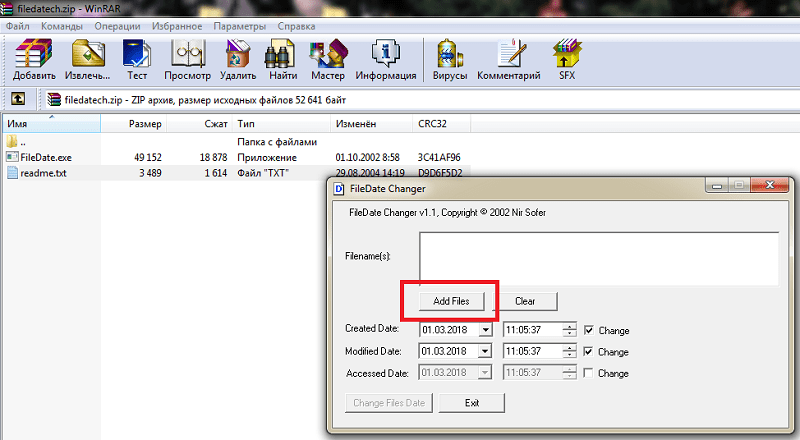Select the readme.txt file icon
Image resolution: width=800 pixels, height=440 pixels.
(x=12, y=173)
